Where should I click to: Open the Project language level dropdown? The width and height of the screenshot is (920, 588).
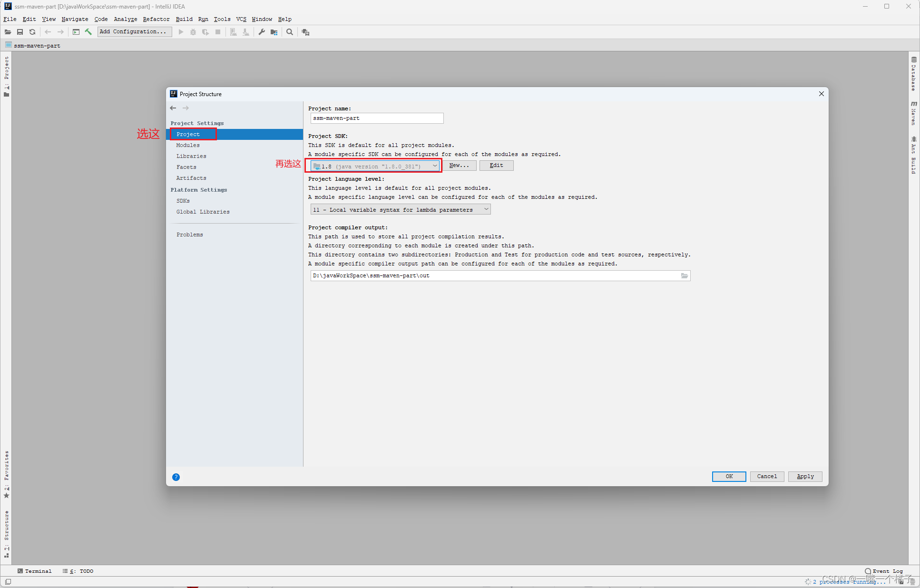click(401, 210)
